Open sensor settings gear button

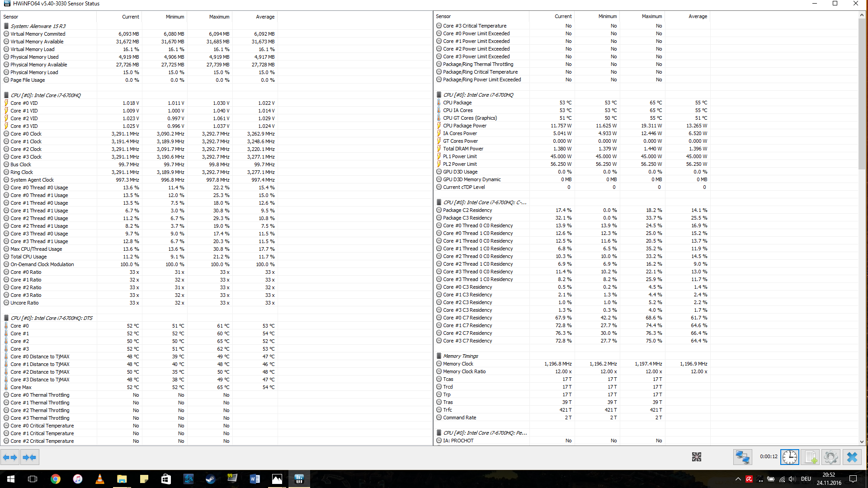(831, 457)
